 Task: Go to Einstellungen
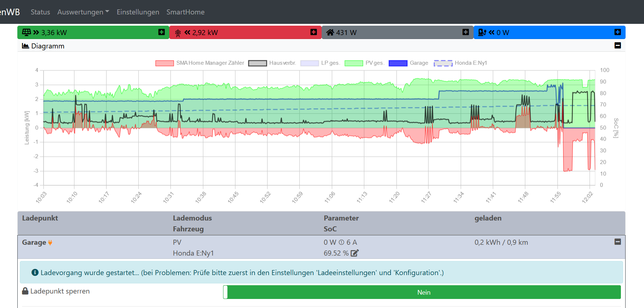(x=138, y=12)
